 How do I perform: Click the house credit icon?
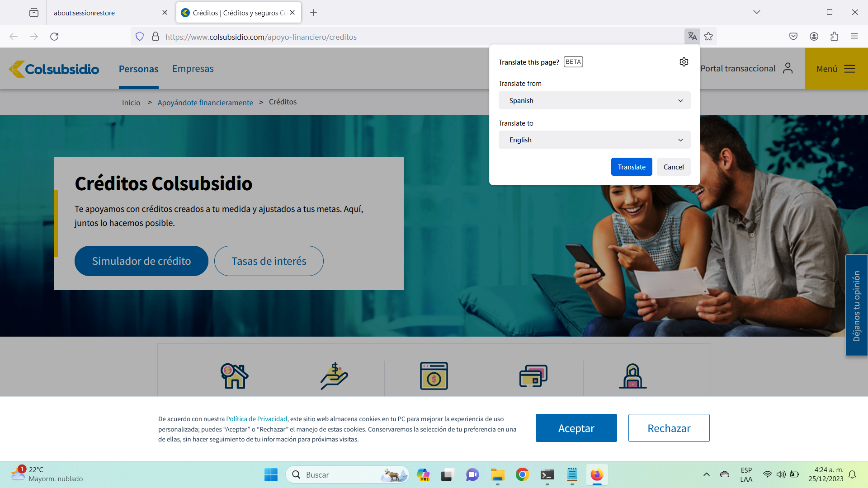234,376
